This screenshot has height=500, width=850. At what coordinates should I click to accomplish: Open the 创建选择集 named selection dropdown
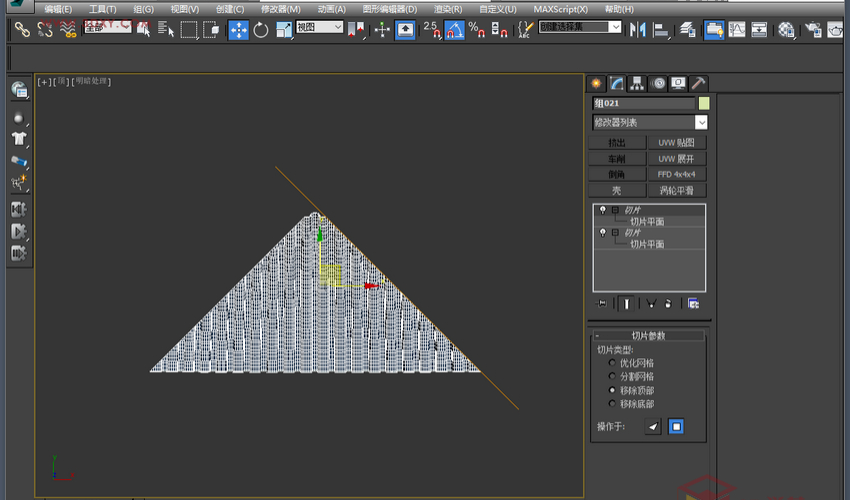[x=579, y=27]
